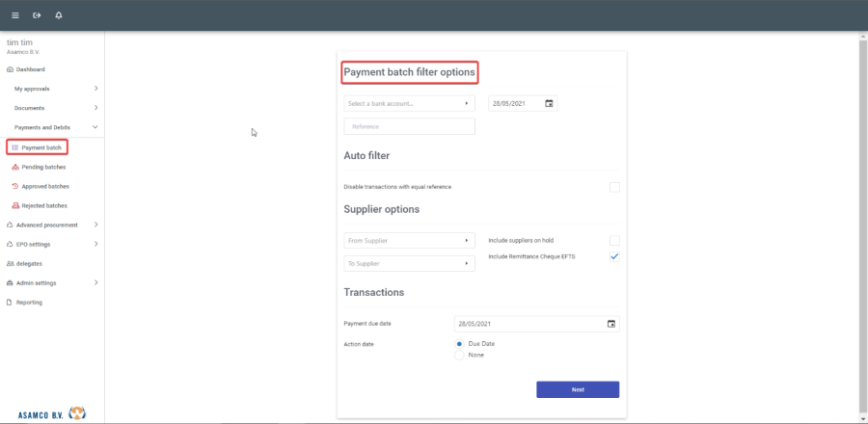Screen dimensions: 868x424
Task: Enable Disable transactions with equal reference checkbox
Action: pyautogui.click(x=614, y=187)
